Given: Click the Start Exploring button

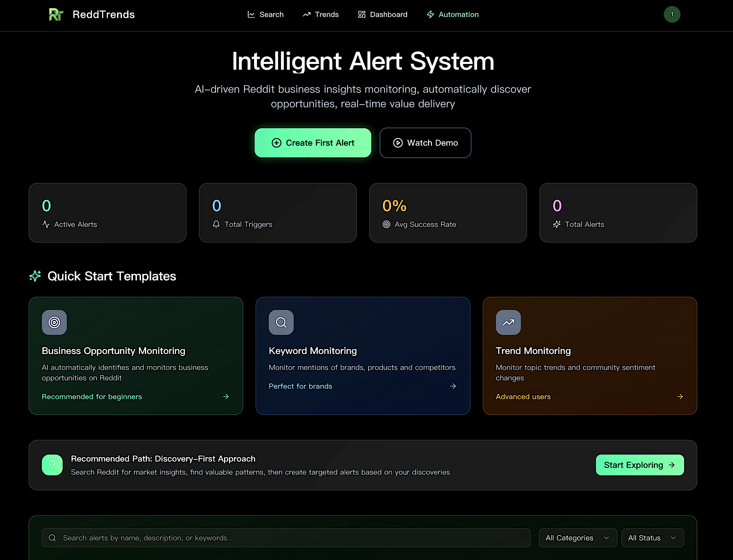Looking at the screenshot, I should pos(639,465).
